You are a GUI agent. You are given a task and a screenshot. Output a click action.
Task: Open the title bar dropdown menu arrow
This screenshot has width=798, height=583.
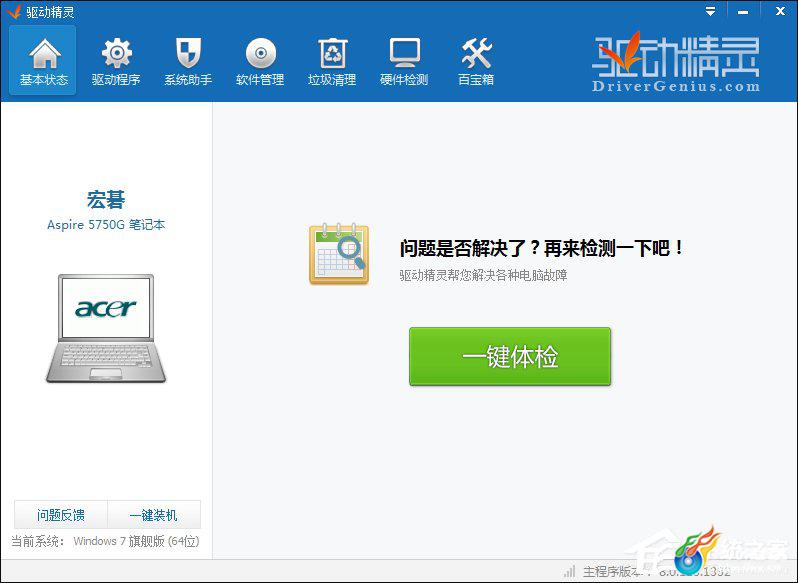click(x=710, y=11)
